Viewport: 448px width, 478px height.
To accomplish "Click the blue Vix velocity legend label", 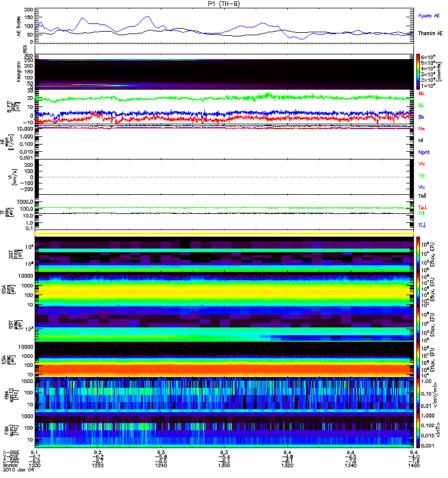I will click(x=422, y=187).
